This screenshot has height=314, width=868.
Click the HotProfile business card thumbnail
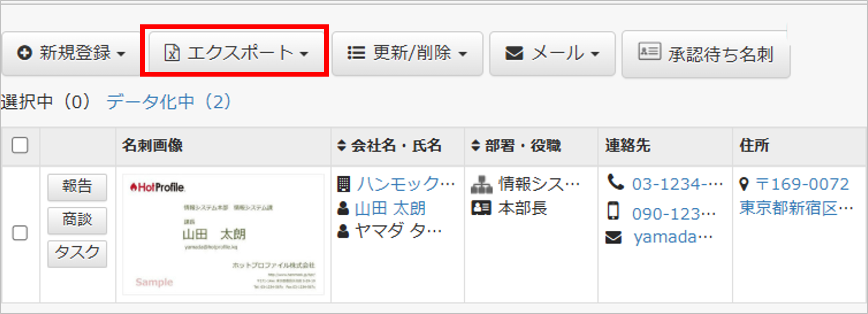(x=223, y=234)
